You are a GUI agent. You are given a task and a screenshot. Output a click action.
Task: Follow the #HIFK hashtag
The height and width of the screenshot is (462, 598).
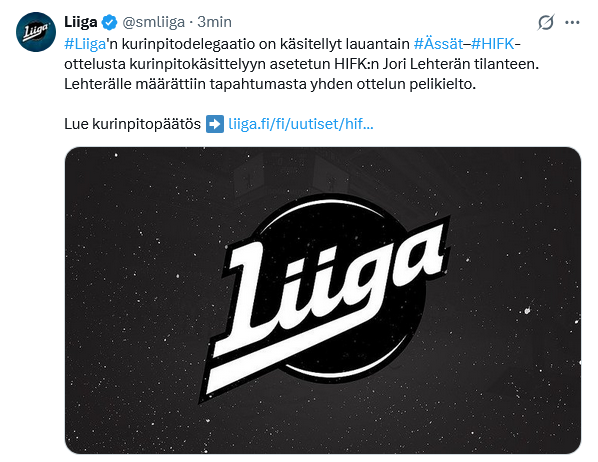493,44
